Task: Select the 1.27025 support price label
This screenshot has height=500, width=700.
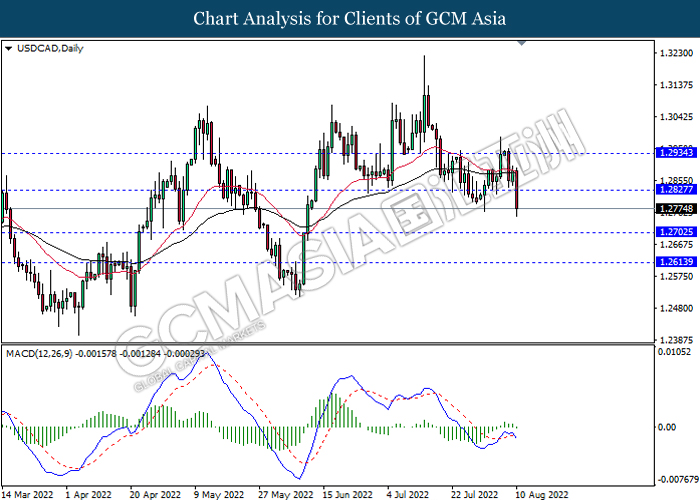Action: pyautogui.click(x=676, y=232)
